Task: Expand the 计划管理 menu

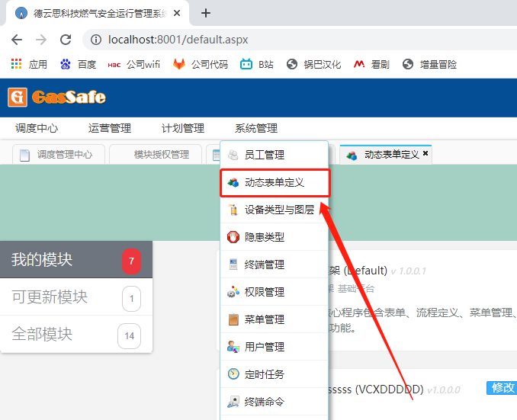Action: [183, 128]
